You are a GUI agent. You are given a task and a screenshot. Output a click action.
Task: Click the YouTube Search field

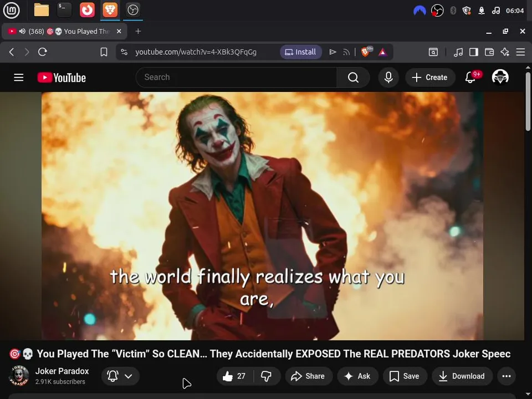237,78
